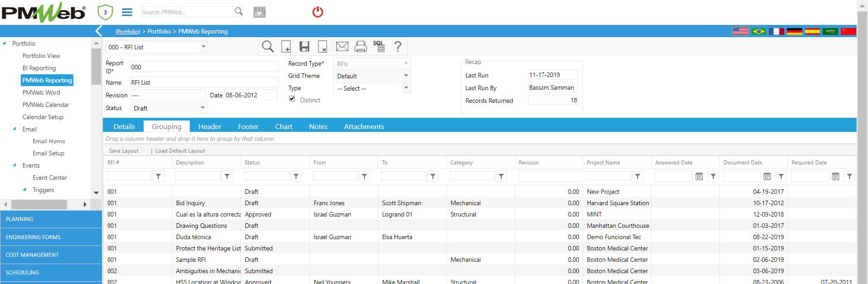
Task: Switch to the Header tab
Action: click(x=210, y=126)
